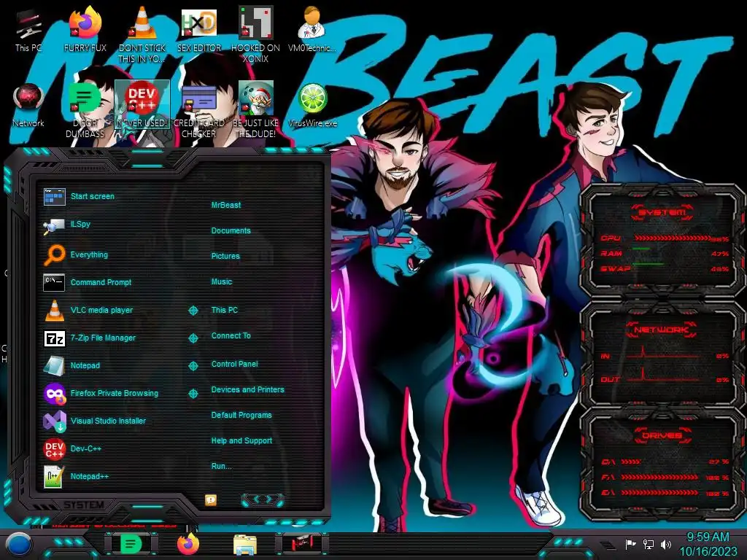Expand the jump list for Notepad
Image resolution: width=747 pixels, height=560 pixels.
coord(193,366)
